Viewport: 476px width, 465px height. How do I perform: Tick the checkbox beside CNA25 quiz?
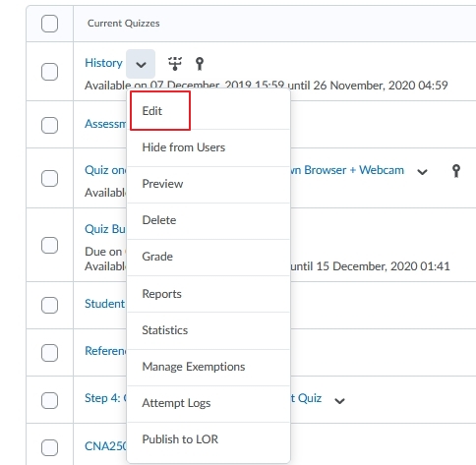50,447
